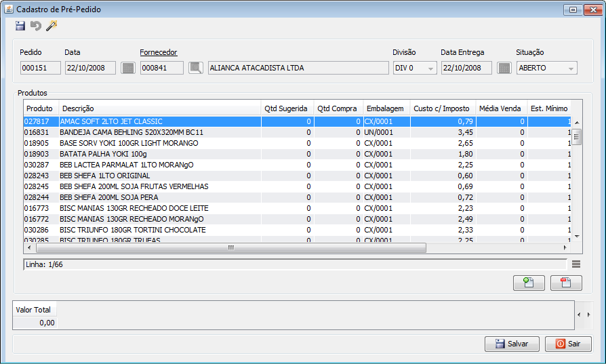The width and height of the screenshot is (606, 364).
Task: Select row BATATA PALHA YOKI 100g
Action: pos(297,154)
